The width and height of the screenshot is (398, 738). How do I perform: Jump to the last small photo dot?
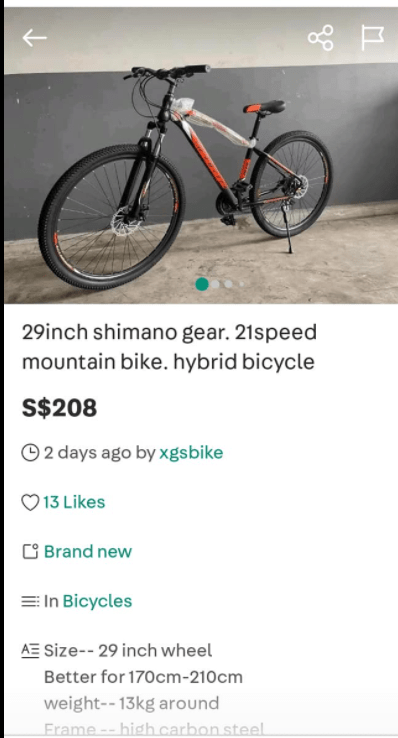pos(241,284)
